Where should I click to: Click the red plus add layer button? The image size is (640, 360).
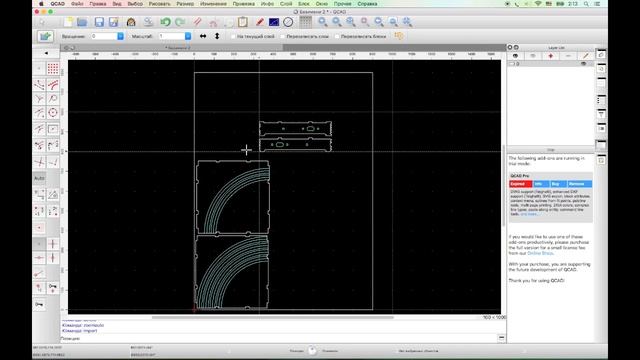click(x=551, y=56)
